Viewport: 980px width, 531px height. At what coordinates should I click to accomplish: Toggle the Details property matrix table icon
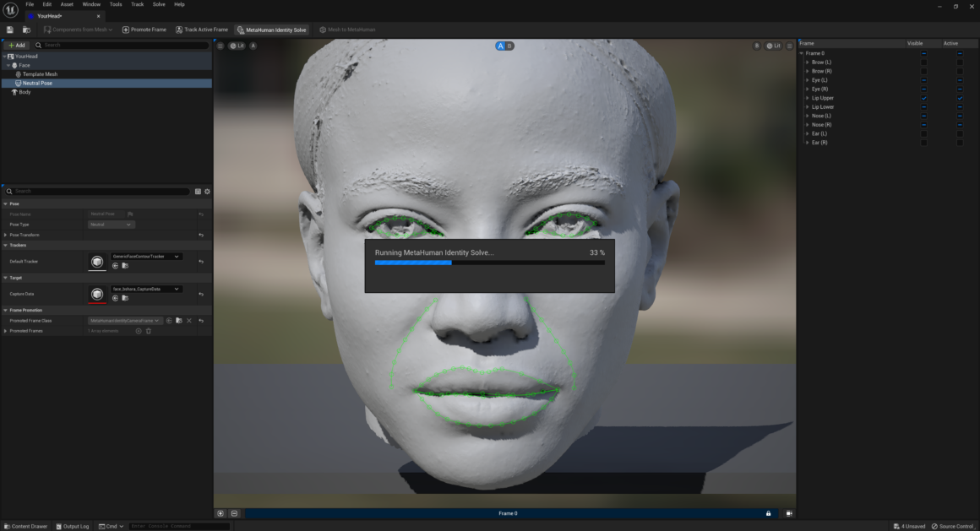[x=199, y=192]
